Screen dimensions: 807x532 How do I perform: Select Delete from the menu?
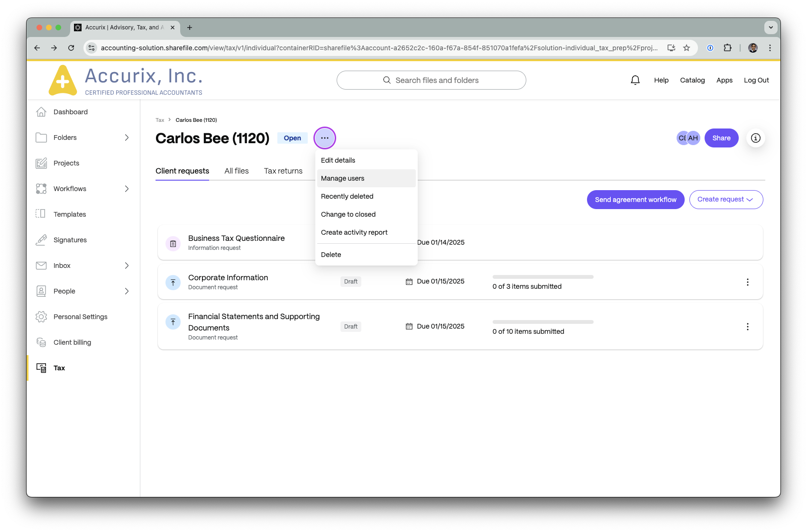tap(366, 255)
